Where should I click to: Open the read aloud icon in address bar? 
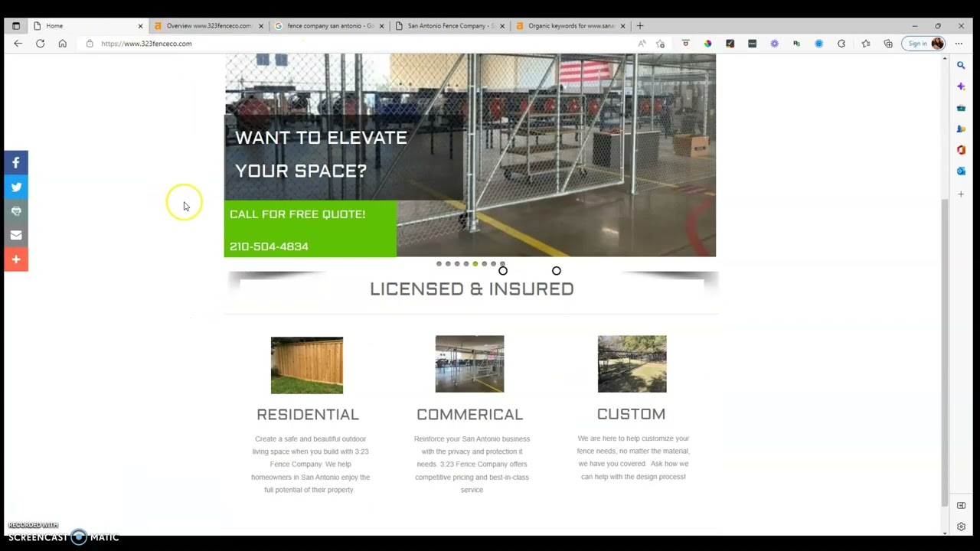pos(642,44)
